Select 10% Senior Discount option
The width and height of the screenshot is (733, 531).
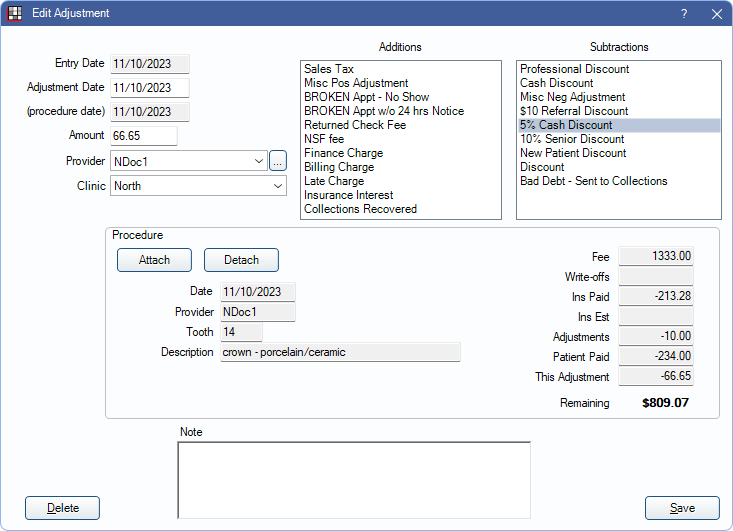pos(572,139)
